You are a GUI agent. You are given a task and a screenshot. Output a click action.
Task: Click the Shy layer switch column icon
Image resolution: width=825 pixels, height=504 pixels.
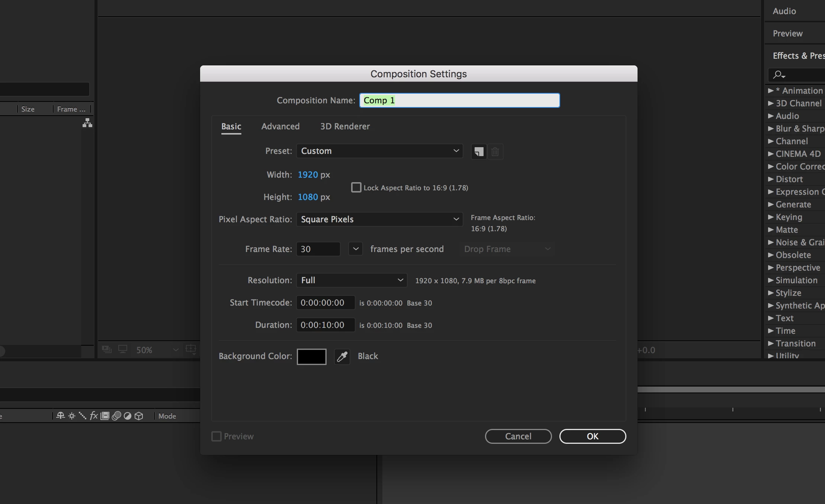(61, 416)
